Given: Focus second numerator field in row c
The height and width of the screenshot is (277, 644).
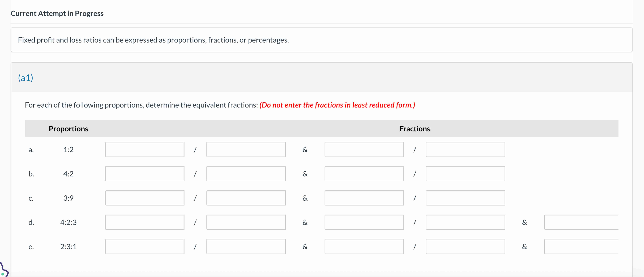Looking at the screenshot, I should 364,198.
